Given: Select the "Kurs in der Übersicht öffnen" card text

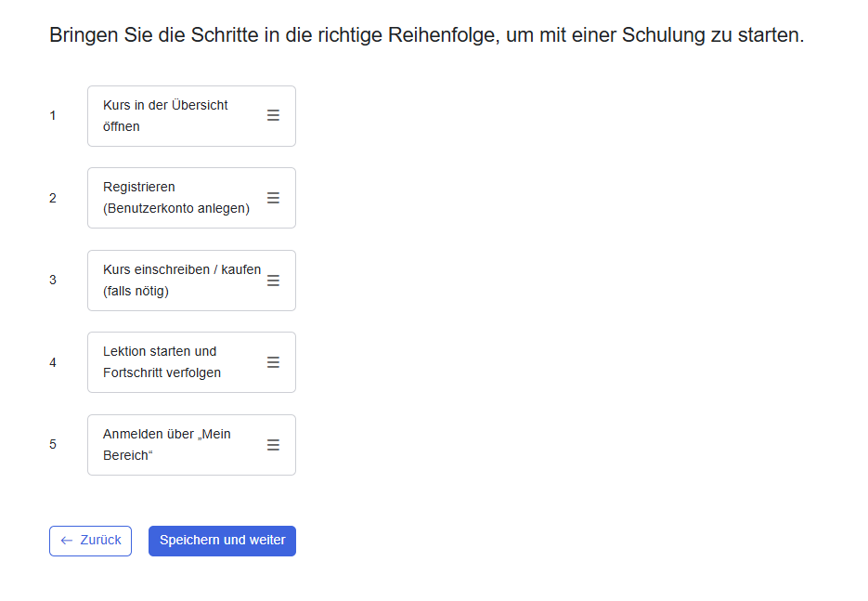Looking at the screenshot, I should click(x=166, y=116).
